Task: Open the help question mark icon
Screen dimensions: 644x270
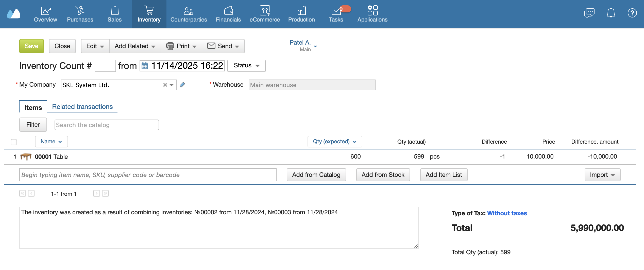Action: click(632, 13)
